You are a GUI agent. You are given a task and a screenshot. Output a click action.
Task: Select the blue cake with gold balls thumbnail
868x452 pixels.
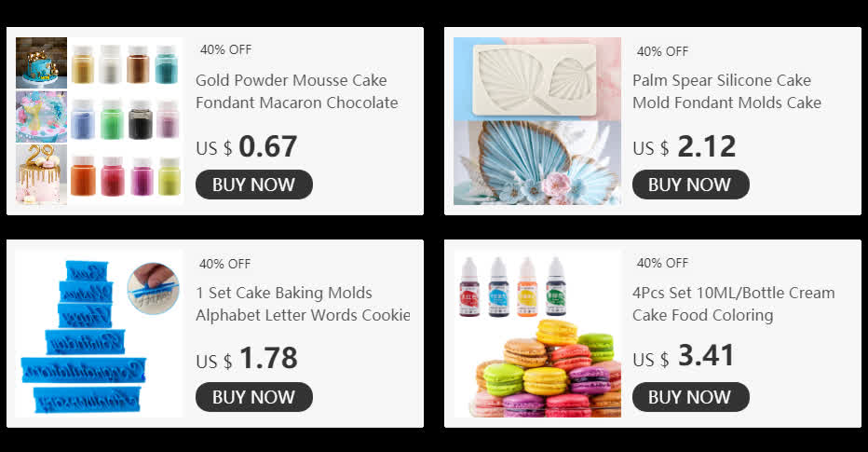click(x=41, y=63)
